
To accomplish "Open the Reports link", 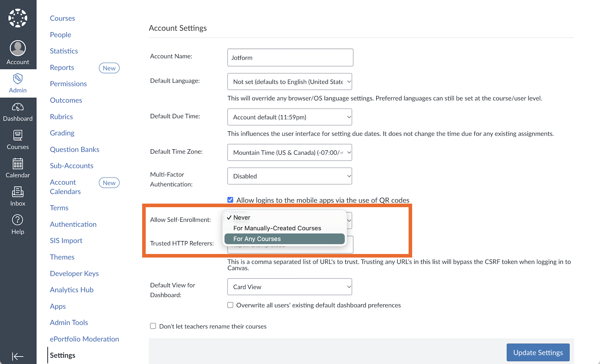I will tap(62, 68).
